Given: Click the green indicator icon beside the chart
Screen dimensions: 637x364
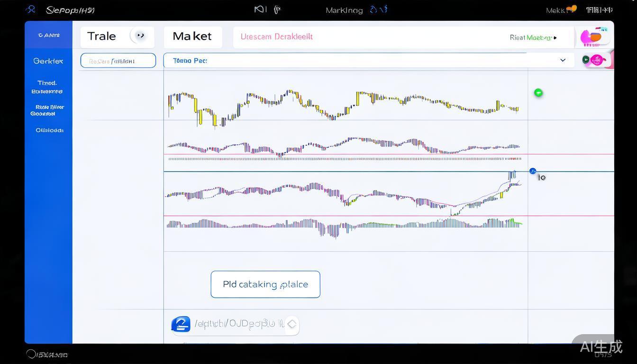Looking at the screenshot, I should point(538,93).
